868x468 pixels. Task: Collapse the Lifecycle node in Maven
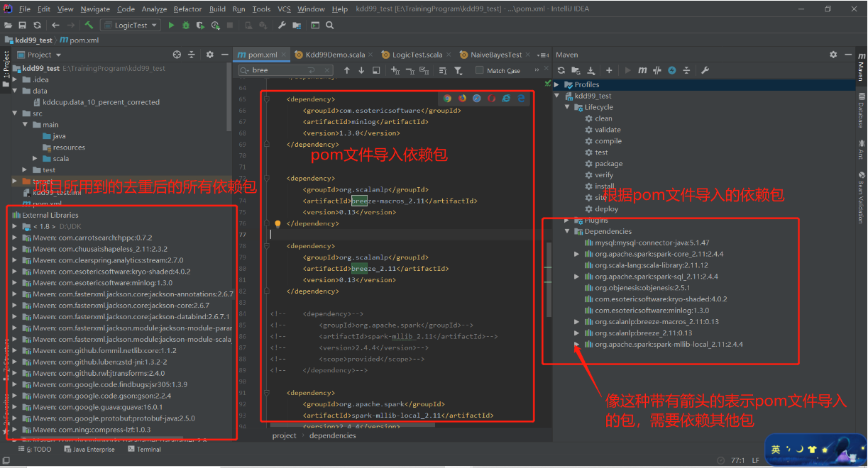click(568, 107)
